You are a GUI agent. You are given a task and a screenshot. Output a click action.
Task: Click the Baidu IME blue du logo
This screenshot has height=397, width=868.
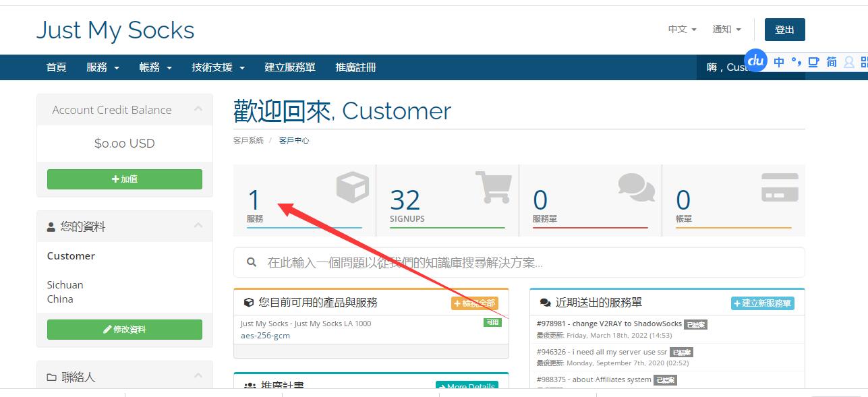point(755,61)
